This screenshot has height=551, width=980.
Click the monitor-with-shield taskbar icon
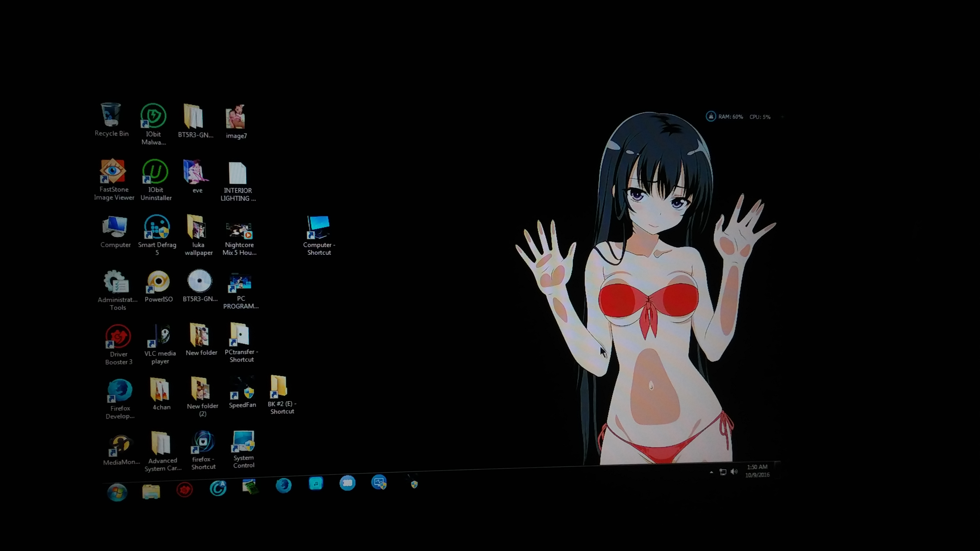point(379,482)
